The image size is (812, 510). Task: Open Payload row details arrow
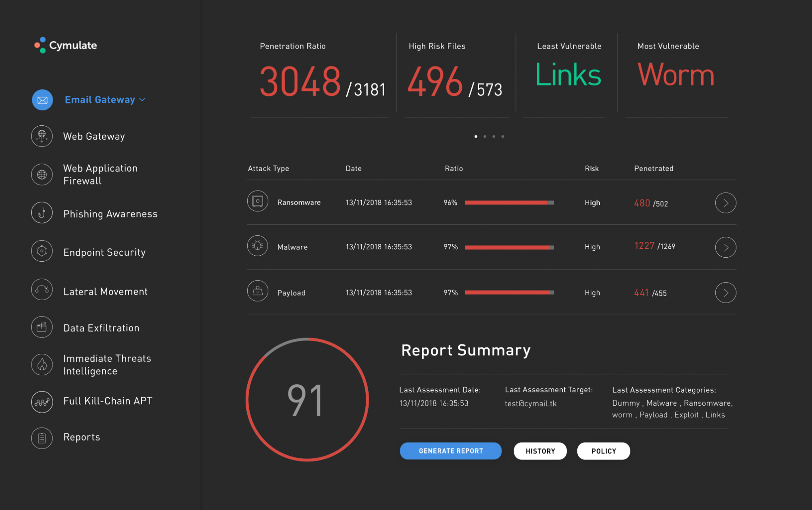point(726,293)
